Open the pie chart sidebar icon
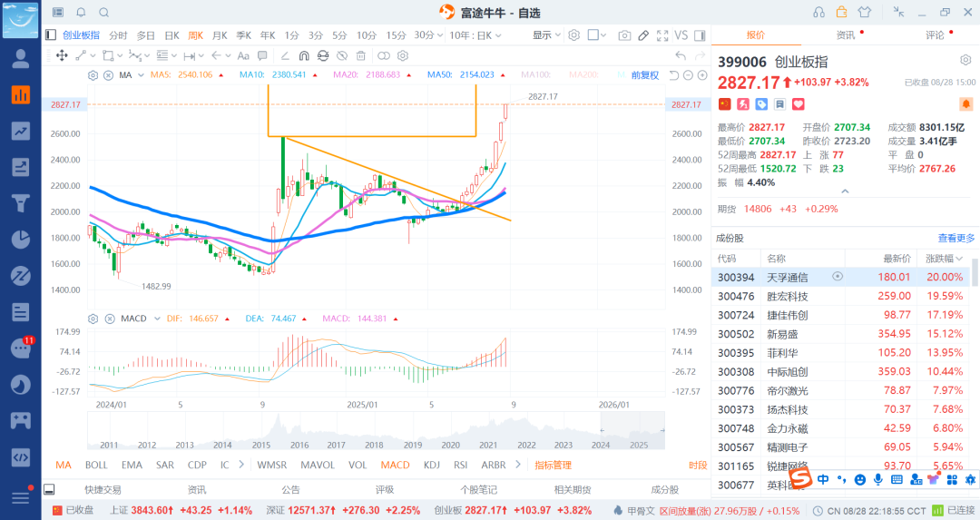Viewport: 980px width, 520px height. (21, 240)
